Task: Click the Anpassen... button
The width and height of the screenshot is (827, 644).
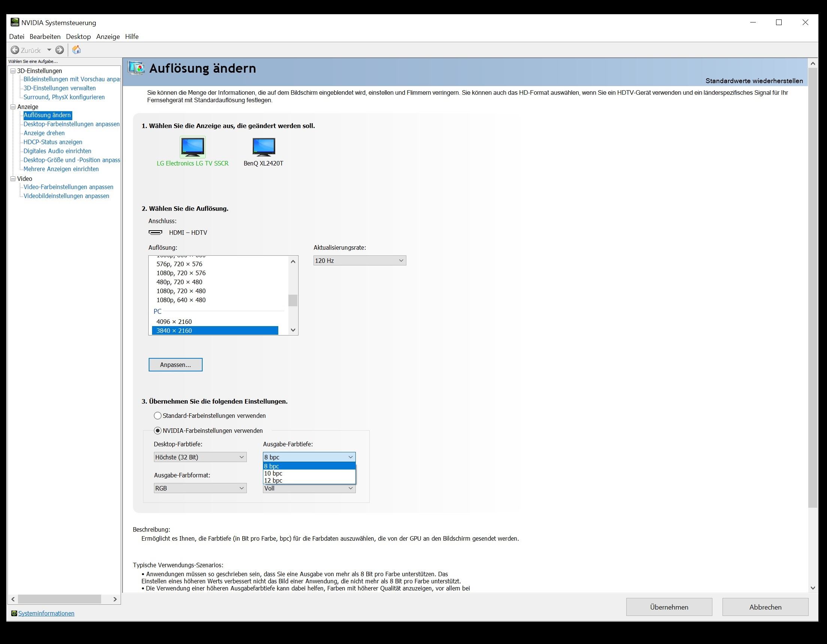Action: [x=175, y=365]
